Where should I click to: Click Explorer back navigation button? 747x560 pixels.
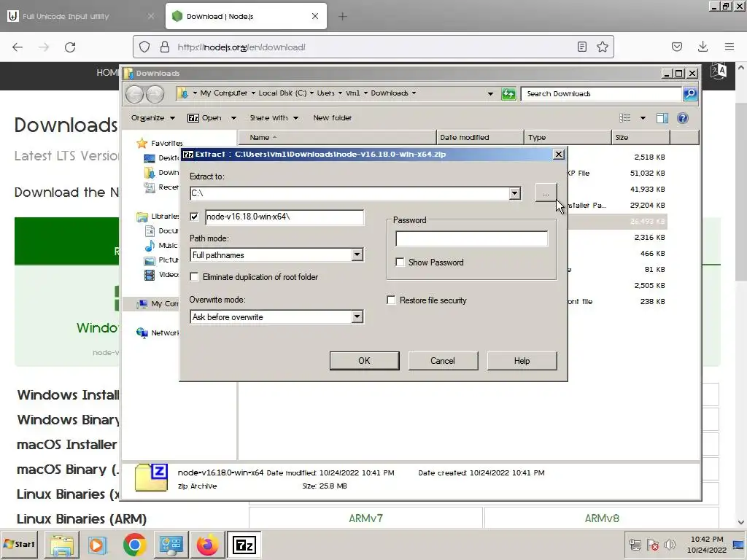tap(135, 94)
